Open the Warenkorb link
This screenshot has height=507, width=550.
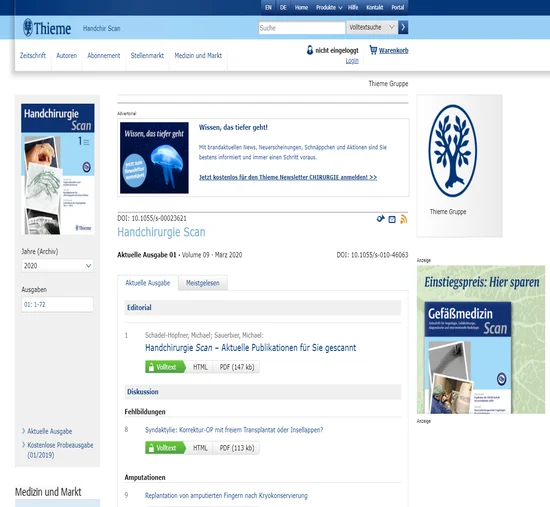(394, 51)
